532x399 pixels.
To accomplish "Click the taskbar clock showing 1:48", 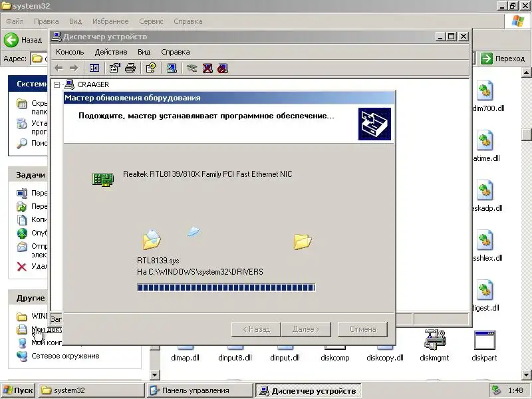I will [515, 390].
